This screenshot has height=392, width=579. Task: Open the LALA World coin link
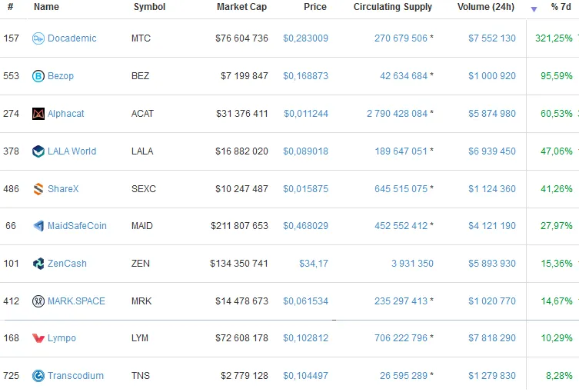click(72, 151)
